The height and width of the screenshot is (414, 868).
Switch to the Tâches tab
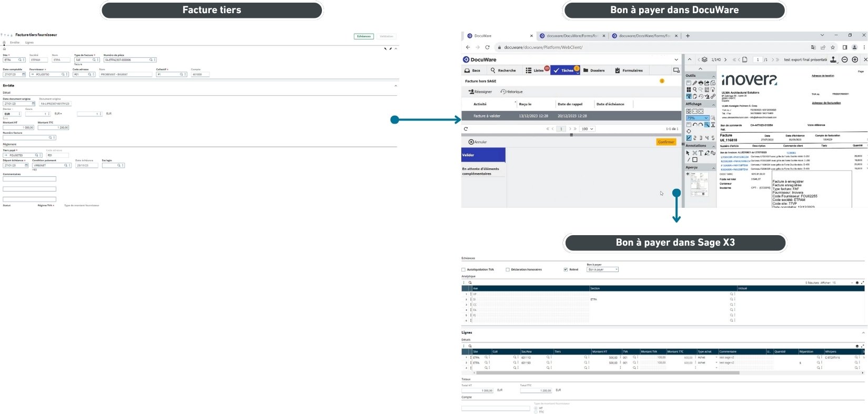click(564, 70)
